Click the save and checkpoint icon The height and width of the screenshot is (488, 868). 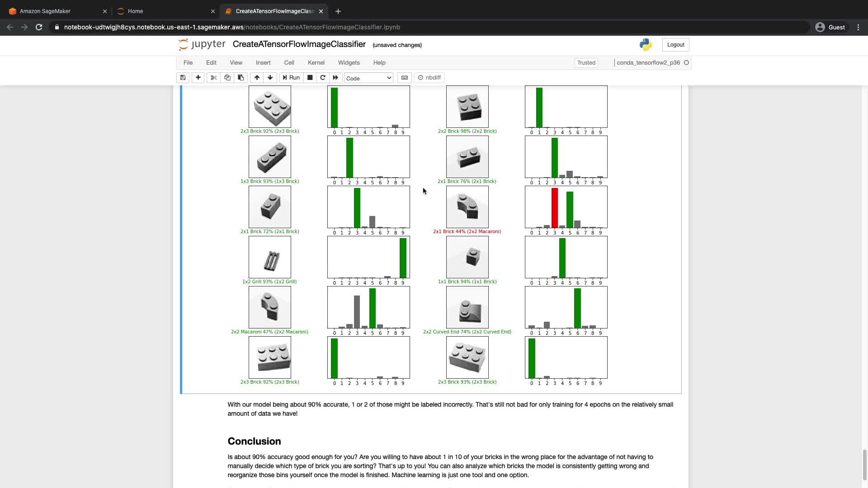(x=183, y=78)
